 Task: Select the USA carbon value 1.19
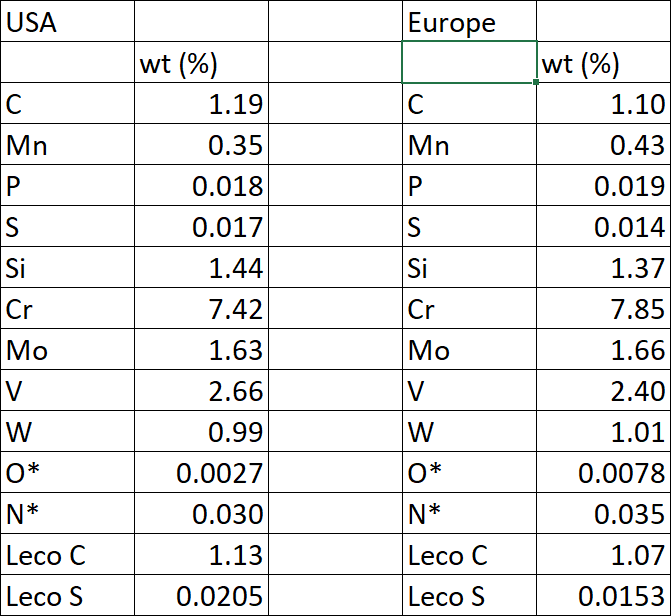(x=200, y=104)
